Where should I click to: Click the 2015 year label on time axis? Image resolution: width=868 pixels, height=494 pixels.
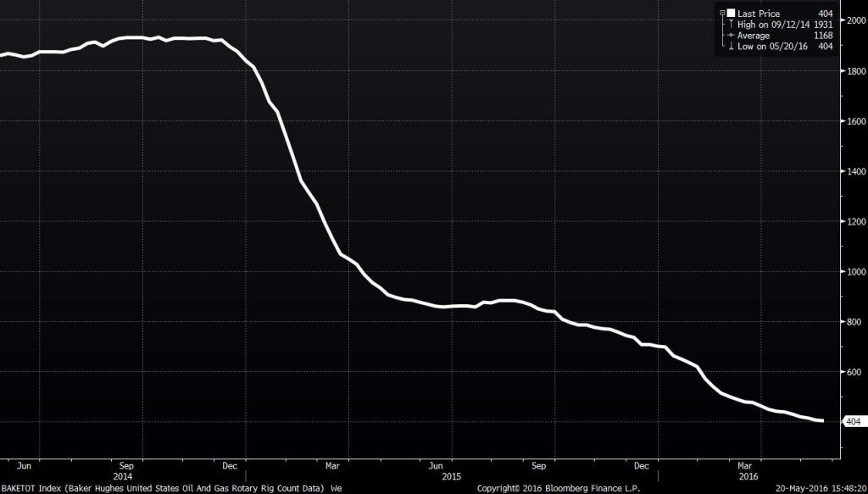click(x=435, y=477)
